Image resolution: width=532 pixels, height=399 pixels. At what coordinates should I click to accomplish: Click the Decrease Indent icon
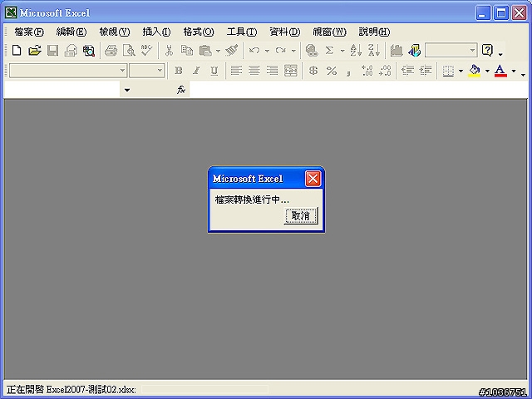pos(407,71)
